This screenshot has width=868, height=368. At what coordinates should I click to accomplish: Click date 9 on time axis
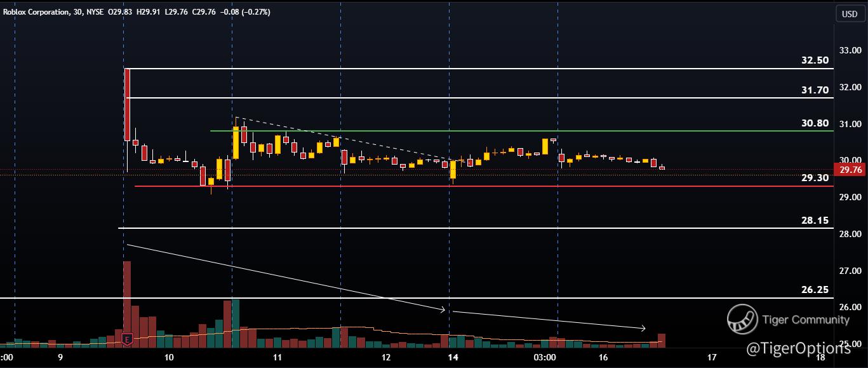coord(60,357)
